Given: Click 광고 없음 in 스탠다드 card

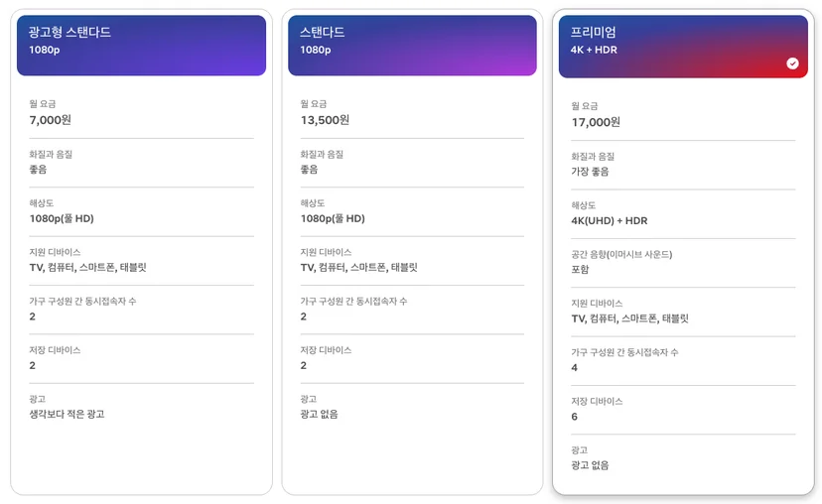Looking at the screenshot, I should pos(319,414).
